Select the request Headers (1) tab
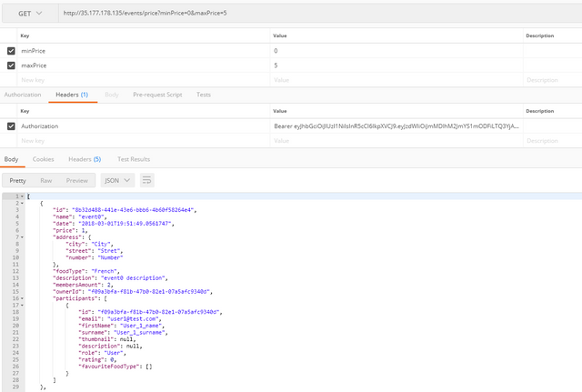This screenshot has height=392, width=582. click(72, 95)
